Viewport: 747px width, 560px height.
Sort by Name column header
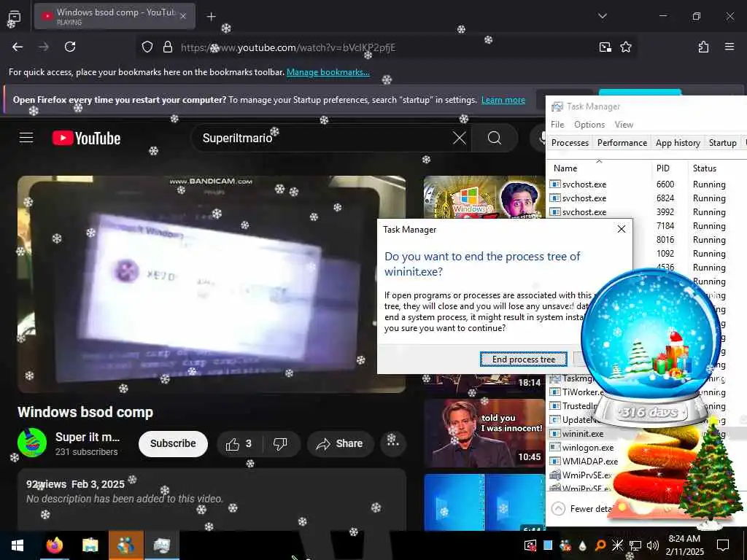point(598,168)
